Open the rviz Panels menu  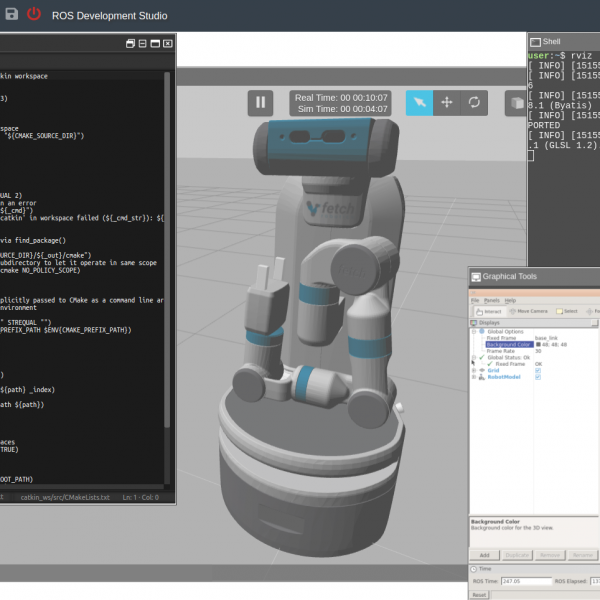(492, 301)
